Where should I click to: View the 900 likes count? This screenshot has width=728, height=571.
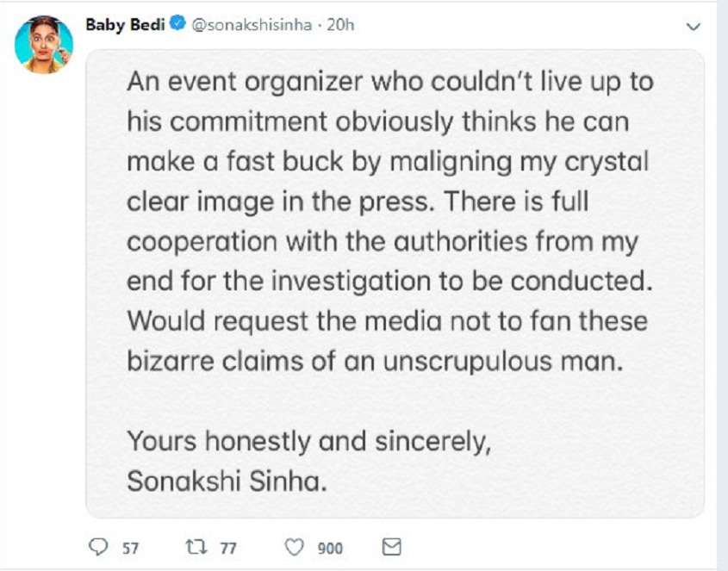(x=330, y=549)
